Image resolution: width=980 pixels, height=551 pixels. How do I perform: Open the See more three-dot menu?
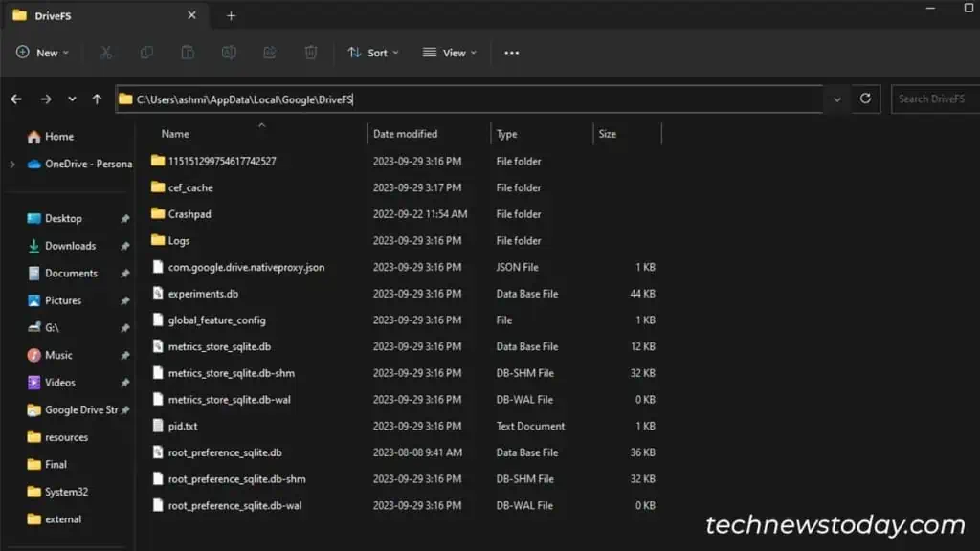click(x=511, y=53)
